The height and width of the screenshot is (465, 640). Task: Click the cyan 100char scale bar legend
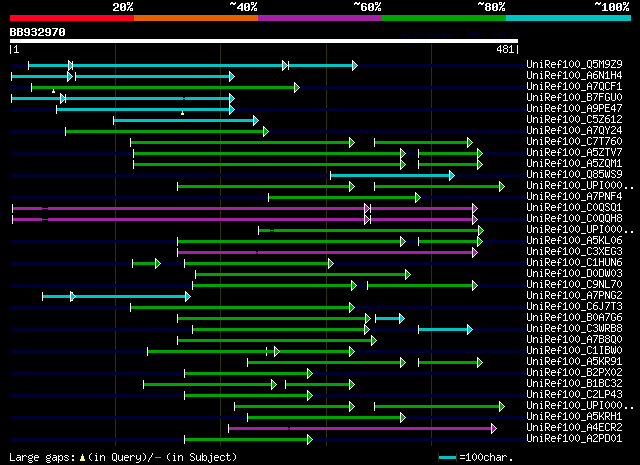click(x=447, y=458)
